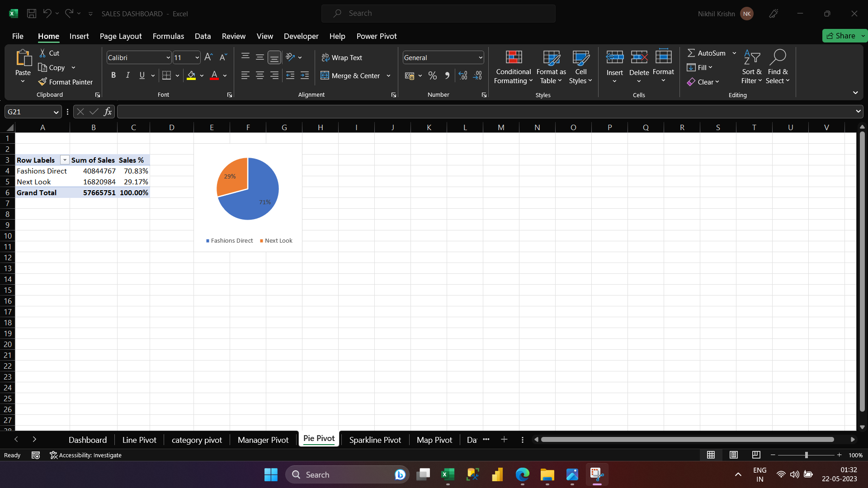The width and height of the screenshot is (868, 488).
Task: Open the Sparkline Pivot sheet
Action: coord(375,439)
